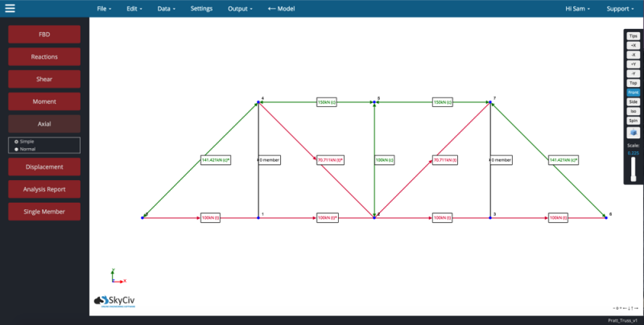Click the left 150kN (c) member label
This screenshot has height=325, width=644.
(x=327, y=102)
